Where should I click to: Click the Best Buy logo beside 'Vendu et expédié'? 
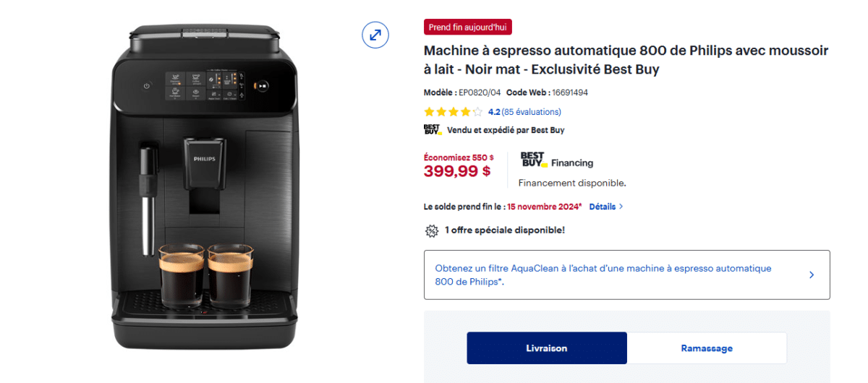click(432, 130)
